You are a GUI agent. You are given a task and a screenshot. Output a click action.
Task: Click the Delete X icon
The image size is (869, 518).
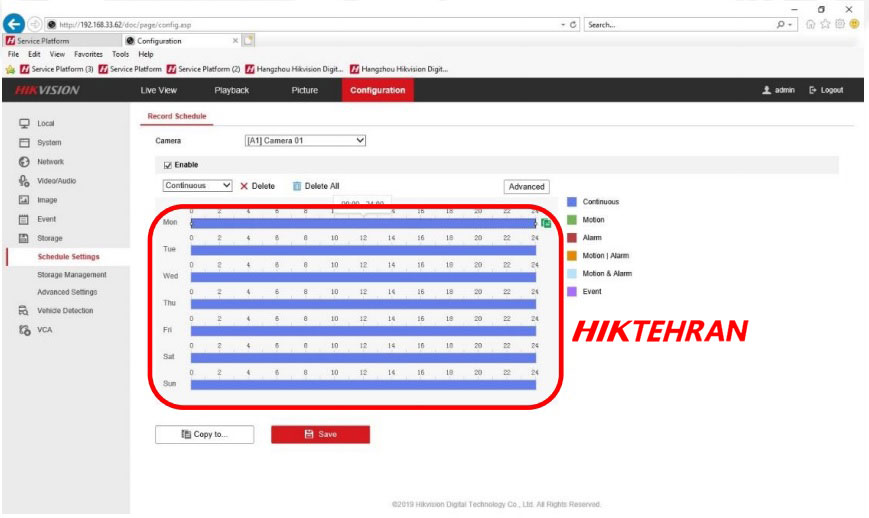point(244,186)
